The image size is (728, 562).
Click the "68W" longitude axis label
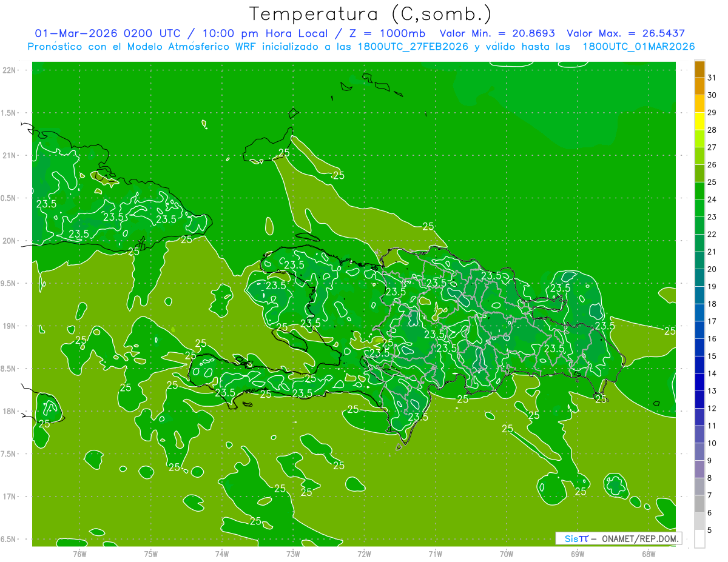pos(649,554)
